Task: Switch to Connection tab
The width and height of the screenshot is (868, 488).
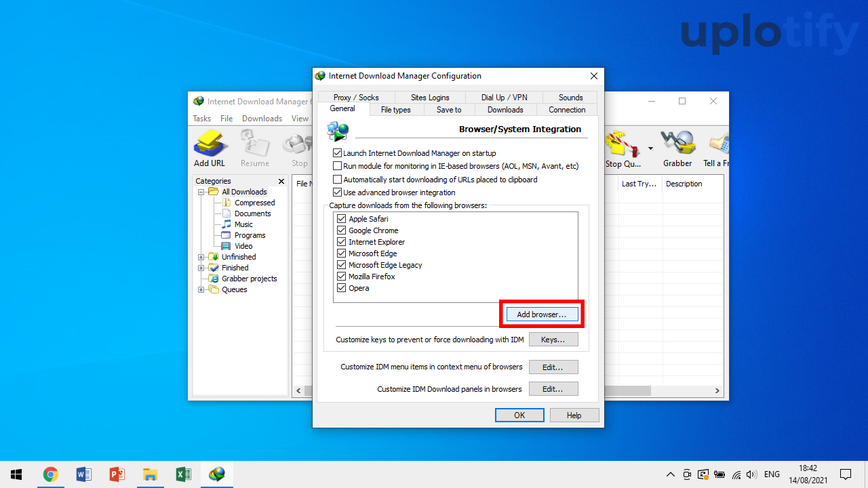Action: click(x=567, y=110)
